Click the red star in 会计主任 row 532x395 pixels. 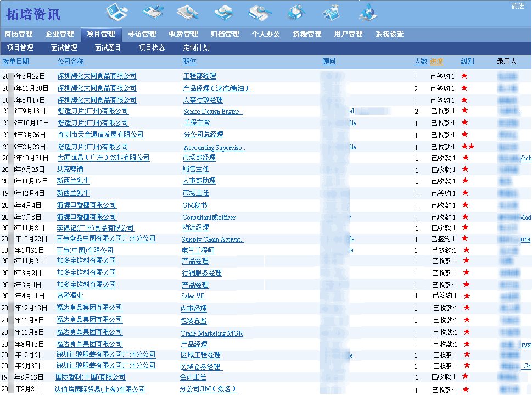(x=465, y=376)
